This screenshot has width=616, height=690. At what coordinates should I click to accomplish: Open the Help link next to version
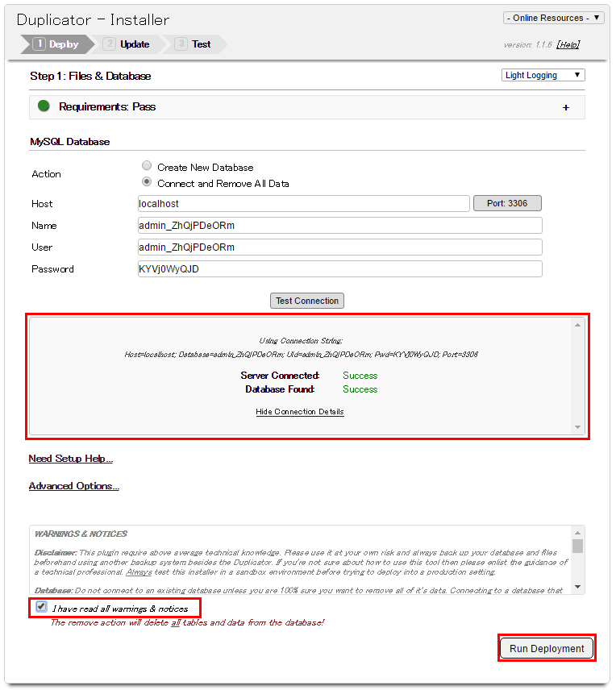[x=568, y=45]
